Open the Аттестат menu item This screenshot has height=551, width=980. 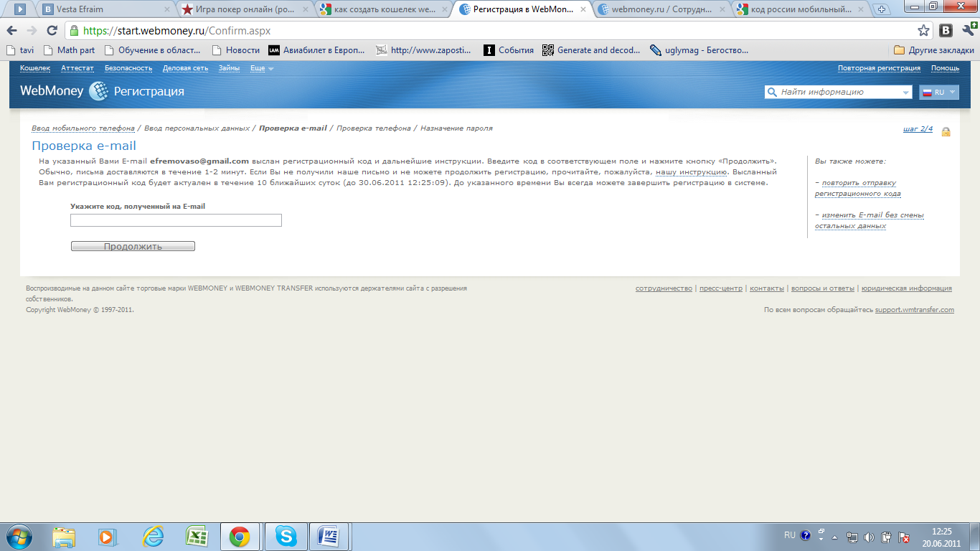click(x=77, y=68)
